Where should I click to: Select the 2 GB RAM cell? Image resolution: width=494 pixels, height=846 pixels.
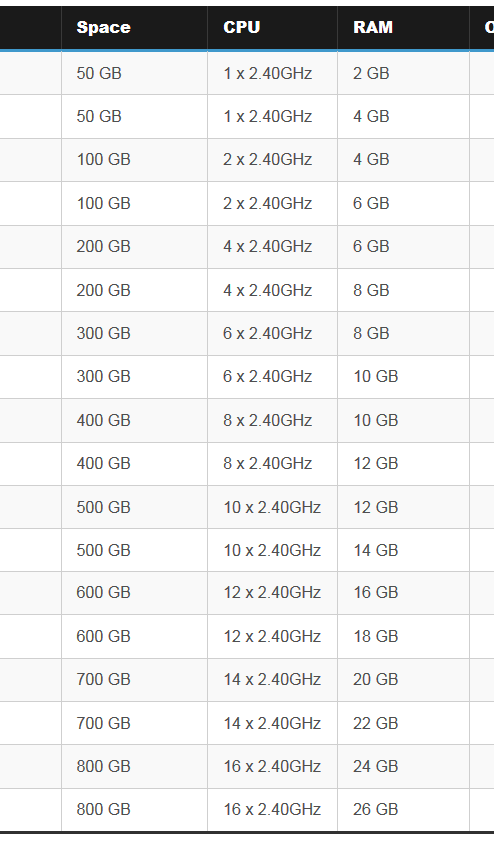click(x=403, y=73)
